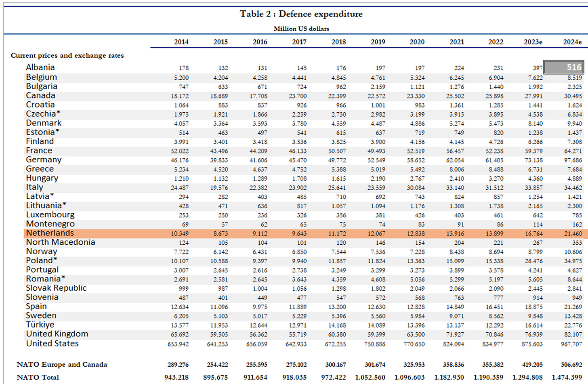588x384 pixels.
Task: Click the NATO Total row label
Action: [38, 378]
